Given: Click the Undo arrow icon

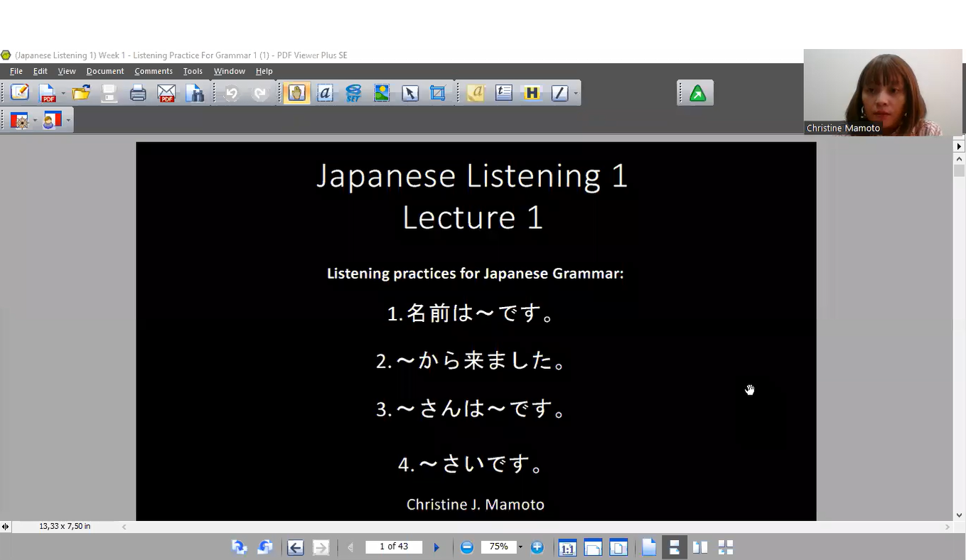Looking at the screenshot, I should (x=232, y=93).
